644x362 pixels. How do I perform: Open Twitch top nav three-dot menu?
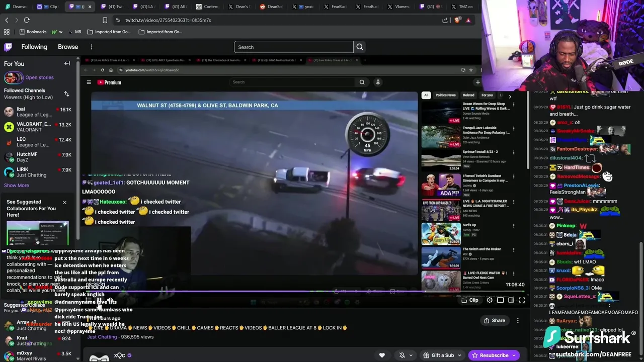pos(91,47)
